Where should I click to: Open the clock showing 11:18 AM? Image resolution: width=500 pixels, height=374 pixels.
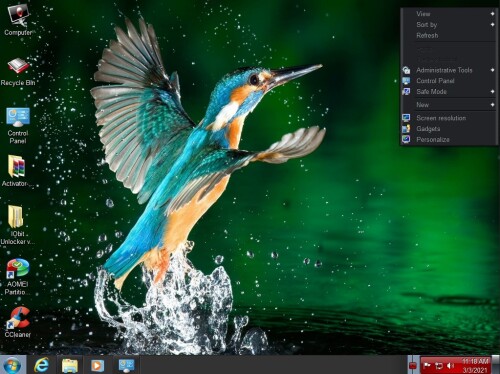tap(475, 365)
